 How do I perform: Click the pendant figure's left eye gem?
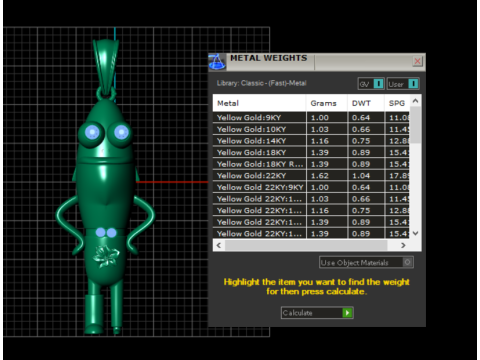(x=92, y=132)
